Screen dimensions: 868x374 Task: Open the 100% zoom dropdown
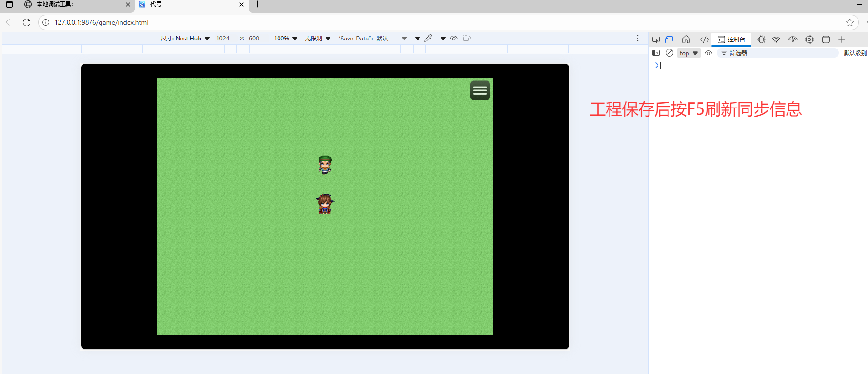click(286, 39)
